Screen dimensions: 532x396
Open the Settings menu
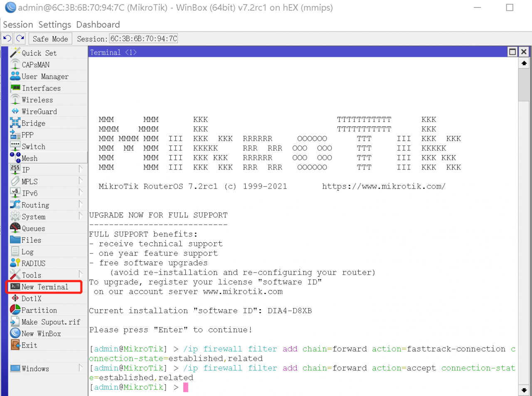pyautogui.click(x=54, y=25)
